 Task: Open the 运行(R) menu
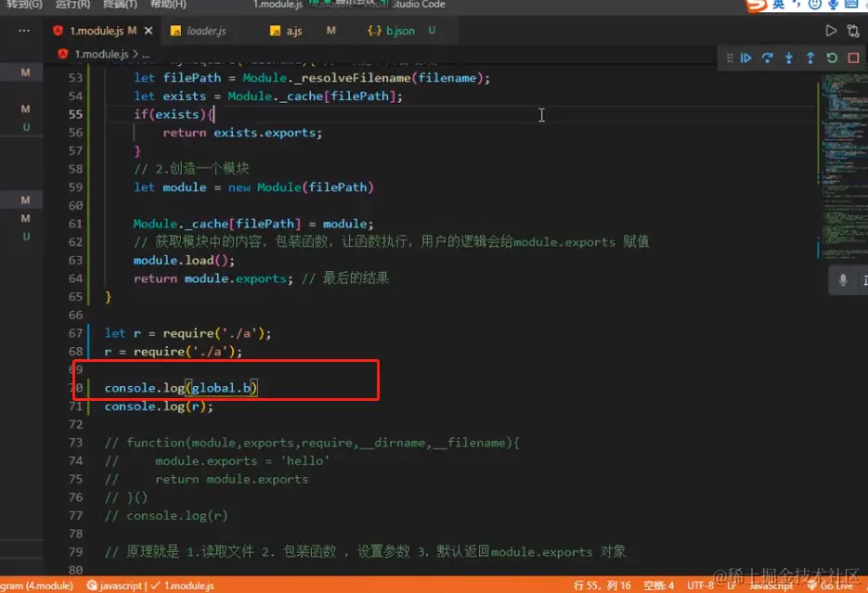point(72,5)
